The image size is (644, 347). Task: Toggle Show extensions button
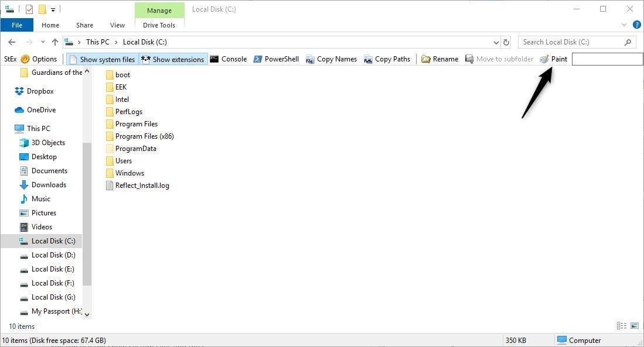(x=173, y=60)
